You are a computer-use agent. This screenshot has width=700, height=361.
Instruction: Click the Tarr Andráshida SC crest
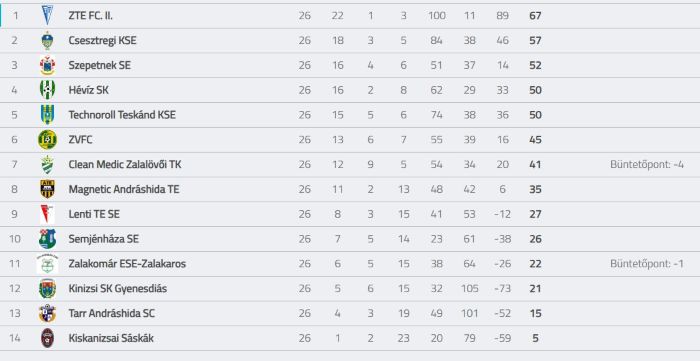[47, 313]
